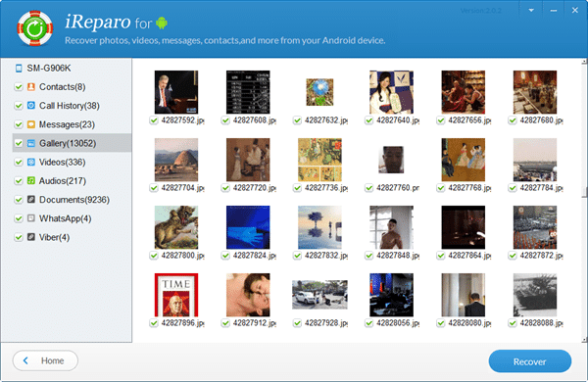Image resolution: width=588 pixels, height=382 pixels.
Task: Uncheck the Messages(23) checkbox
Action: pyautogui.click(x=19, y=124)
